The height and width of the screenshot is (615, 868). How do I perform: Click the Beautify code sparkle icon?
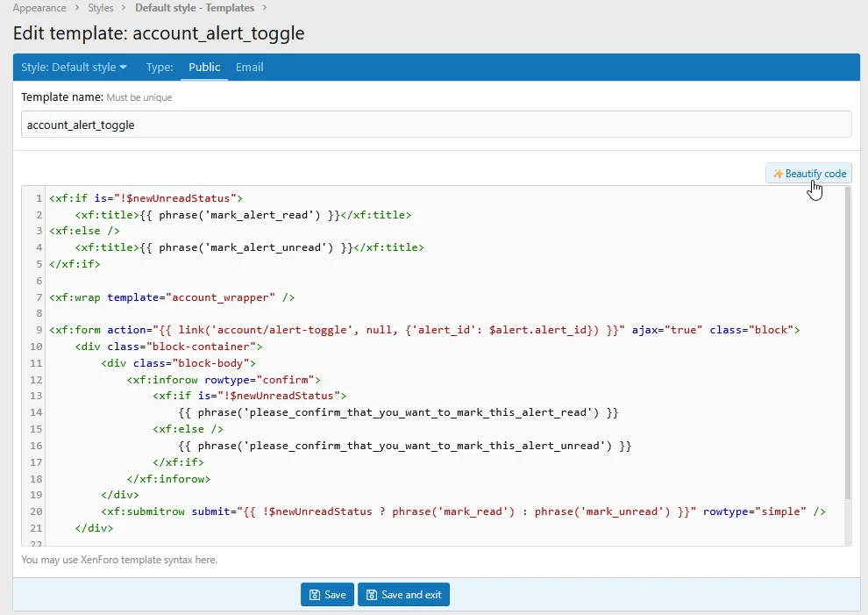(778, 174)
